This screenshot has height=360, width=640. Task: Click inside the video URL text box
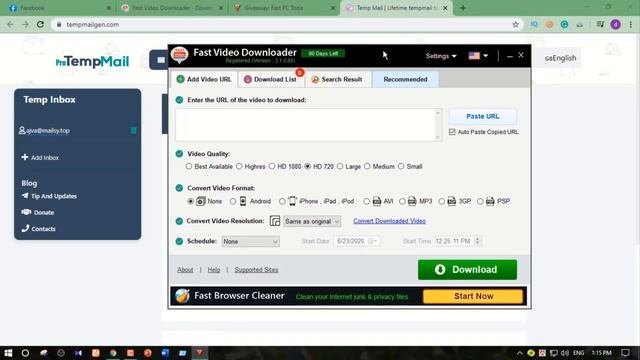305,125
